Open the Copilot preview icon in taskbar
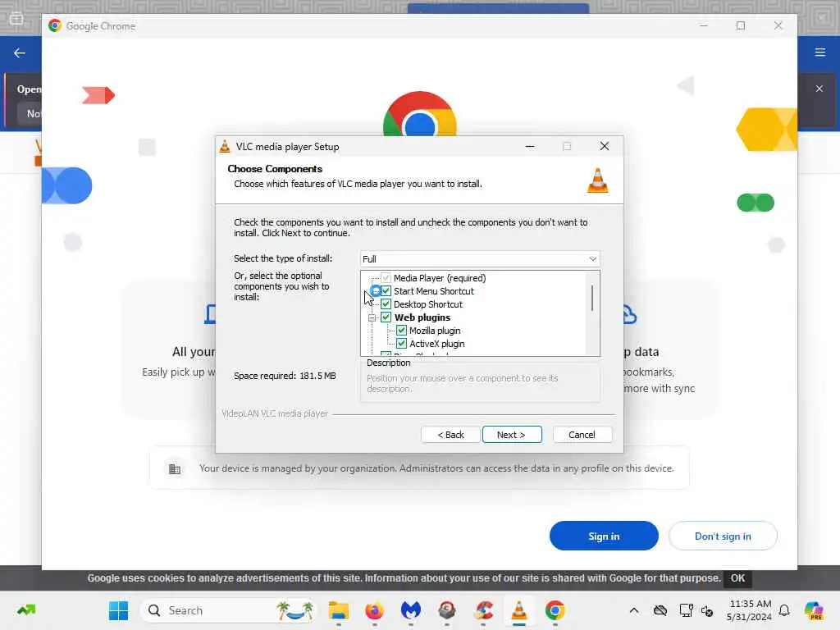This screenshot has height=630, width=840. tap(814, 610)
